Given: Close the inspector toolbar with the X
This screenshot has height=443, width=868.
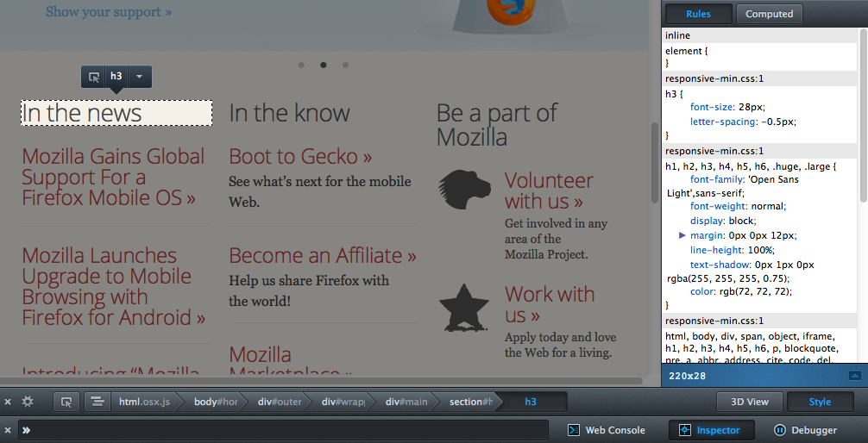Looking at the screenshot, I should click(x=8, y=402).
